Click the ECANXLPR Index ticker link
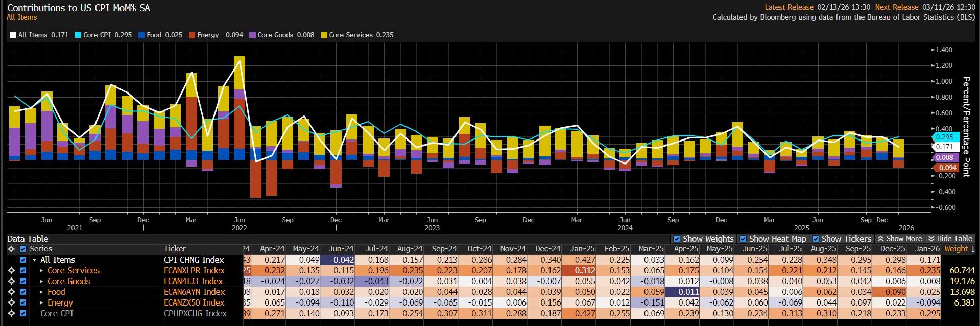This screenshot has height=326, width=980. click(x=194, y=270)
